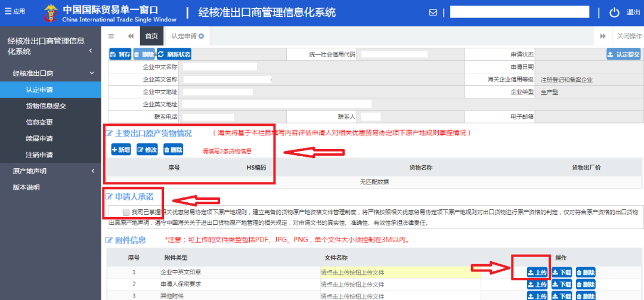Switch to the 首页 tab

152,36
